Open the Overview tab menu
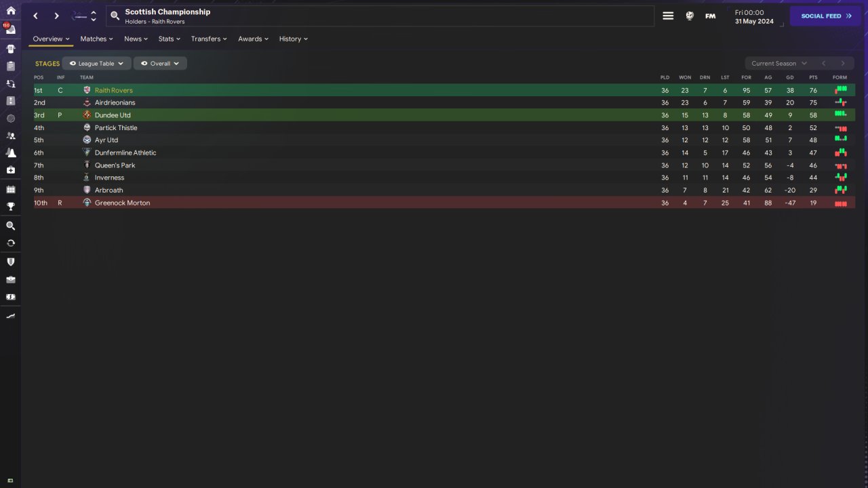This screenshot has width=868, height=488. point(51,39)
